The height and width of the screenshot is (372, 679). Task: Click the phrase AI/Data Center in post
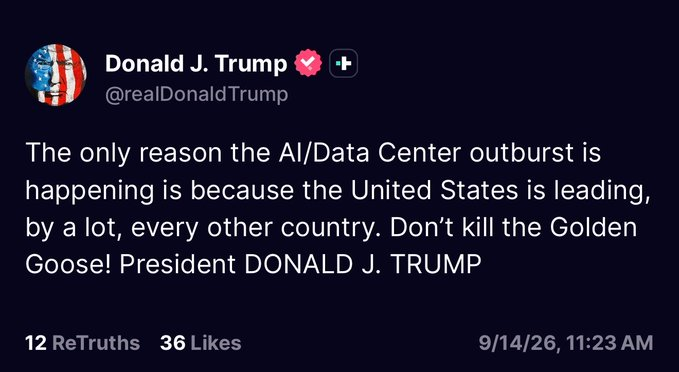[x=367, y=153]
